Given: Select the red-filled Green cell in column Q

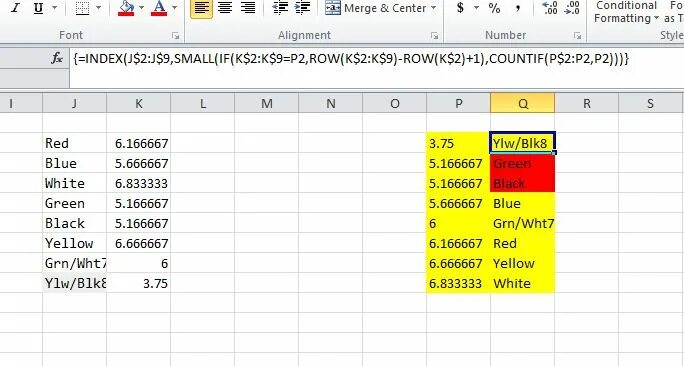Looking at the screenshot, I should [x=523, y=163].
